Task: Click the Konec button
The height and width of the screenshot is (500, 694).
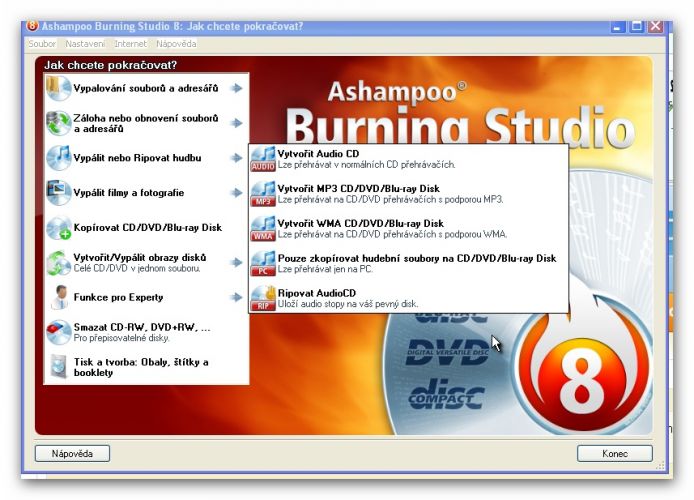Action: click(614, 454)
